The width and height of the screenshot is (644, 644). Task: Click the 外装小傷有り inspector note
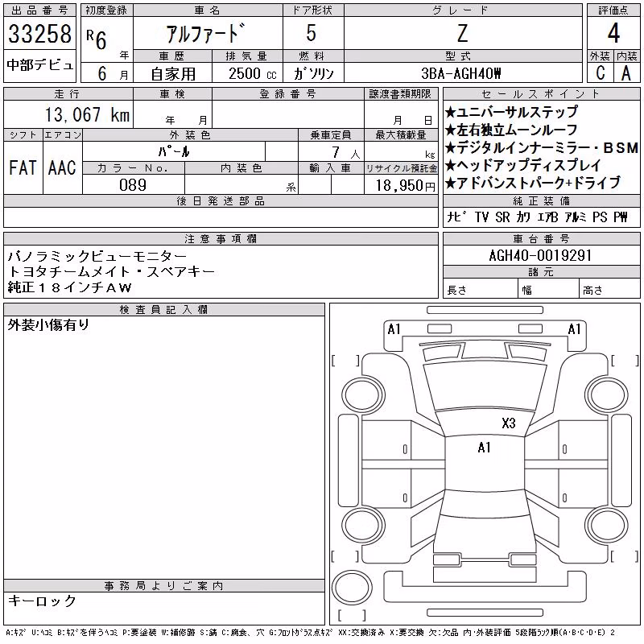(48, 324)
